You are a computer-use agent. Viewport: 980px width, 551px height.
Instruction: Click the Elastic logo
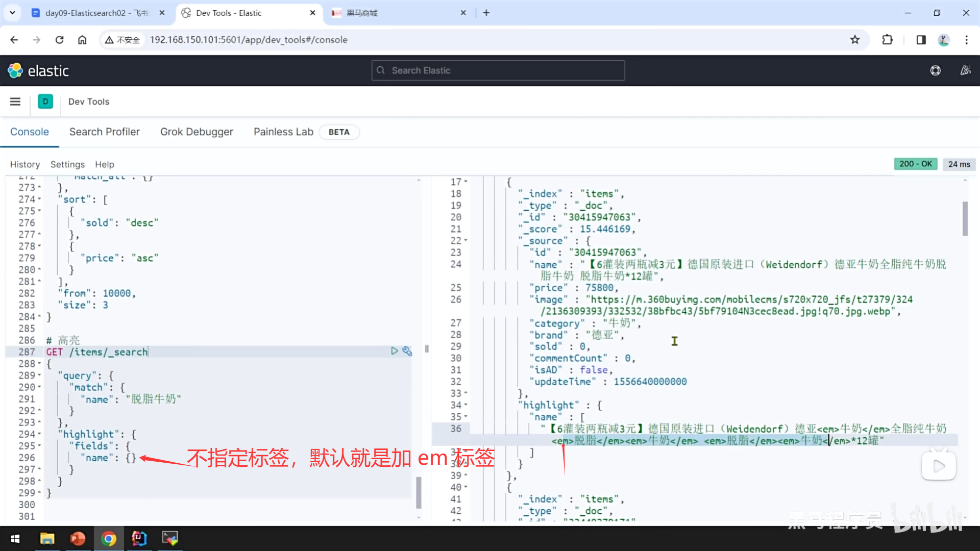[38, 70]
